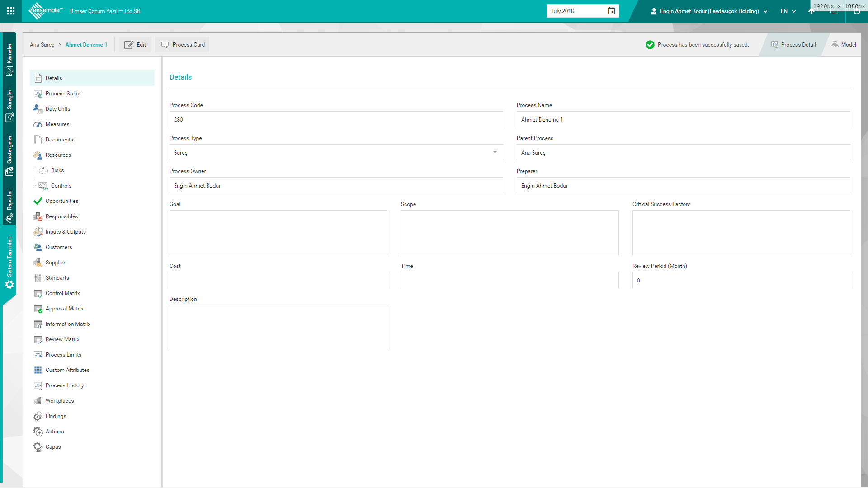Viewport: 868px width, 488px height.
Task: Expand the Process Type dropdown
Action: coord(495,152)
